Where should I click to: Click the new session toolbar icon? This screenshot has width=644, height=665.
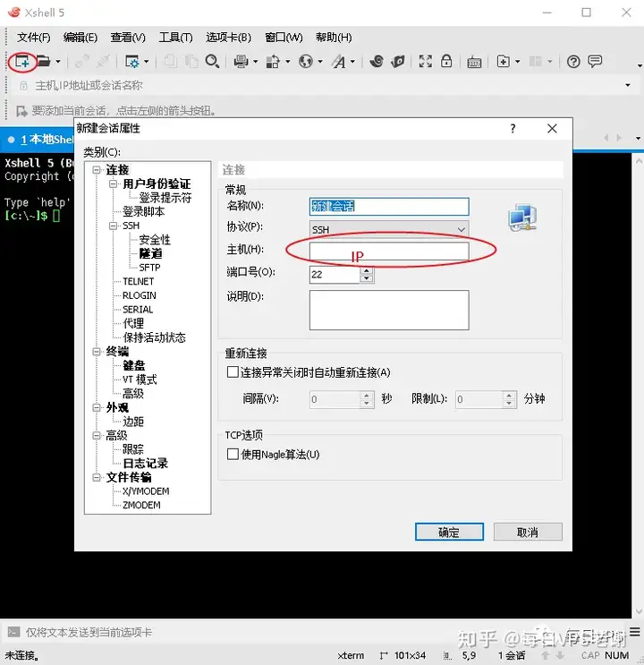click(x=22, y=62)
